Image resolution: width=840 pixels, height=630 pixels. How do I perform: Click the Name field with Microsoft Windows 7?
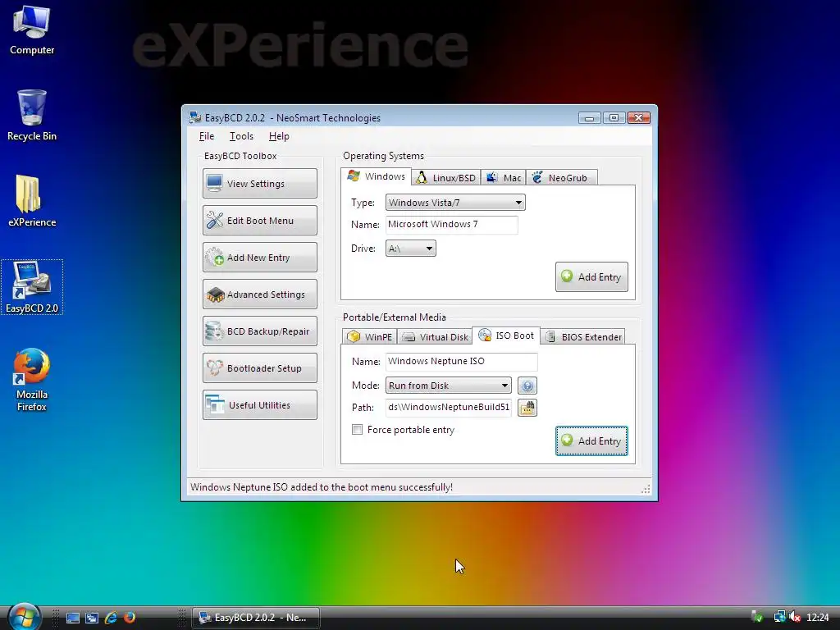tap(452, 225)
